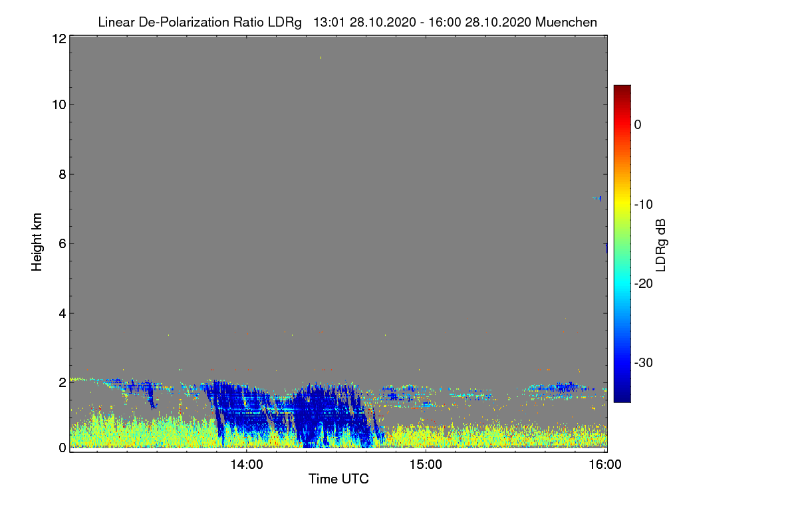Click the blue cloud patch near 7 km height
The height and width of the screenshot is (532, 798).
pyautogui.click(x=599, y=198)
